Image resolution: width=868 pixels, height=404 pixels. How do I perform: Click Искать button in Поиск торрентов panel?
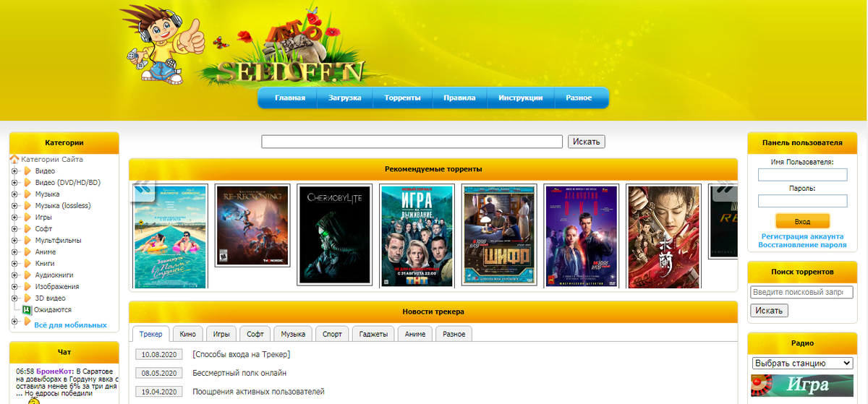(770, 311)
